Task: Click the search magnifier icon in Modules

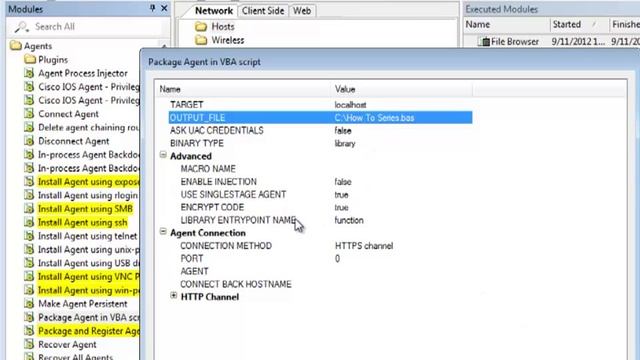Action: 21,27
